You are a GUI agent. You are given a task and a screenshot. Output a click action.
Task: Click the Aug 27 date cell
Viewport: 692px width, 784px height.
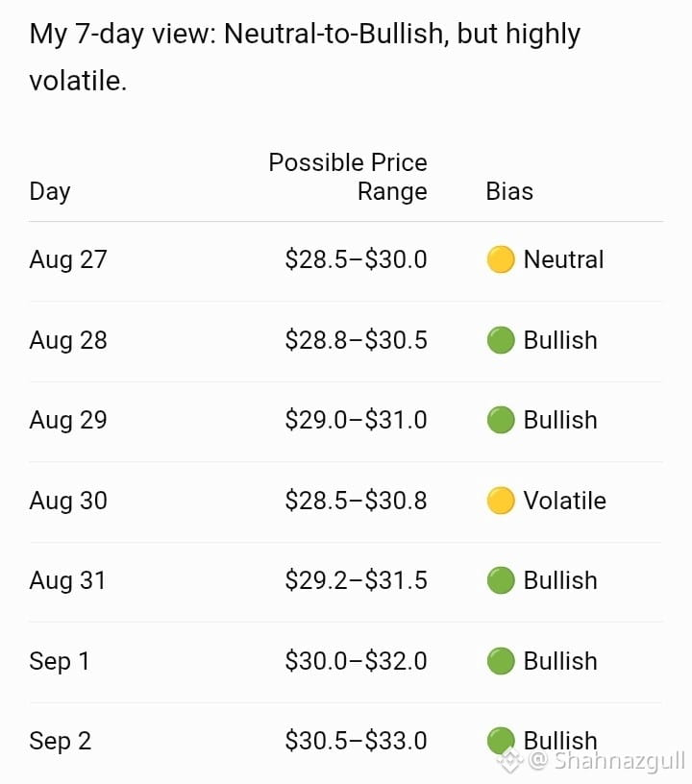68,260
